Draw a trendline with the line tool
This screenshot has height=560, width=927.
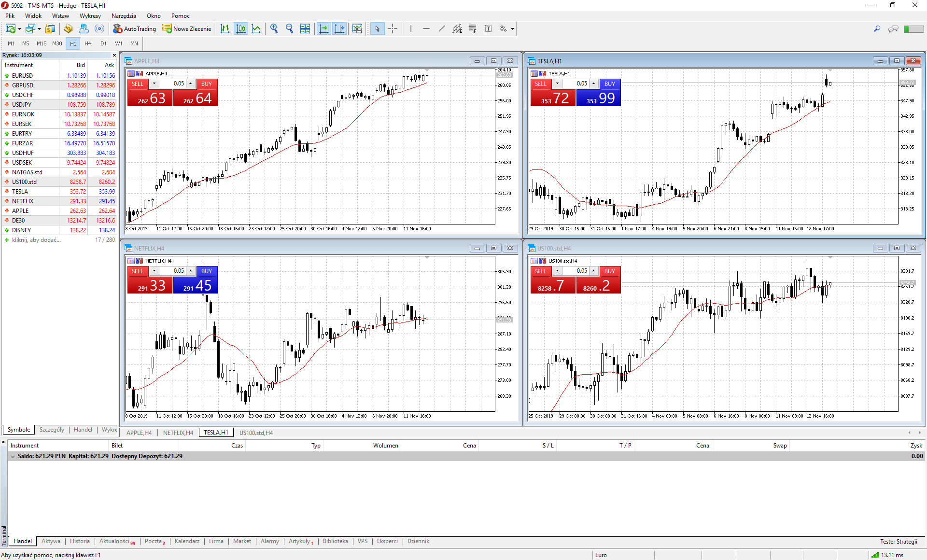coord(441,29)
